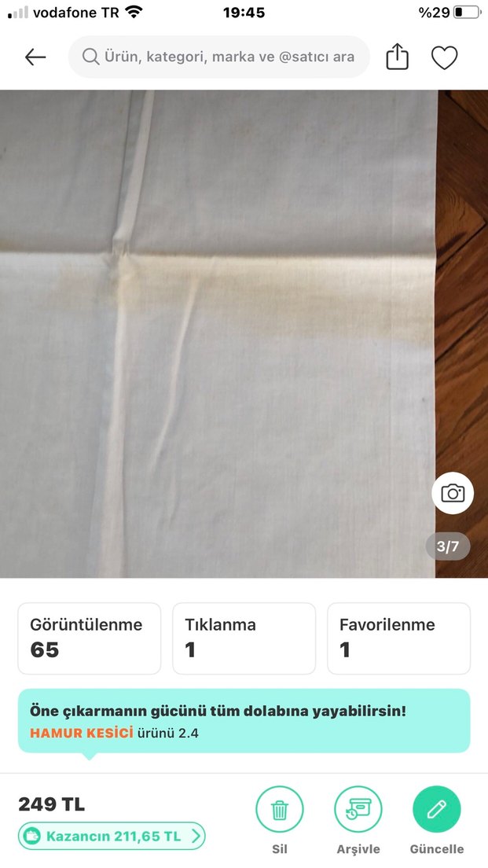Tap the 3/7 photo counter badge
Viewport: 488px width, 868px height.
pyautogui.click(x=448, y=546)
